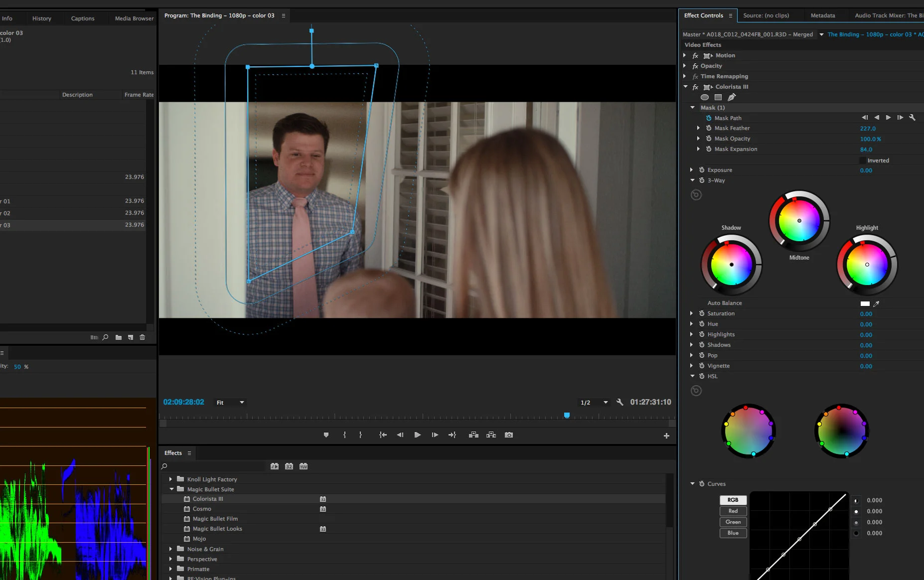Viewport: 924px width, 580px height.
Task: Click the trash icon in the project panel
Action: coord(142,337)
